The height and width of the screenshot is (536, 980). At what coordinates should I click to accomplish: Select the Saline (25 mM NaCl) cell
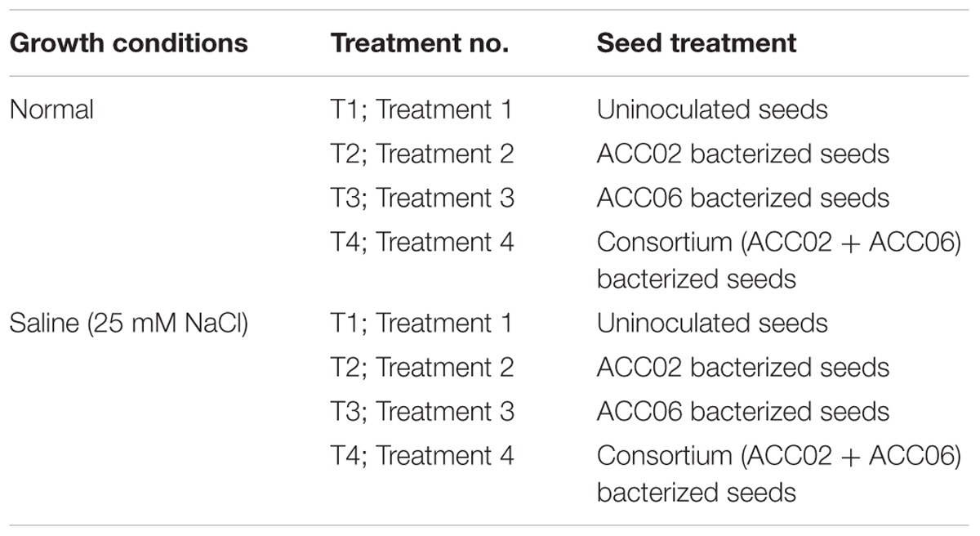[129, 323]
